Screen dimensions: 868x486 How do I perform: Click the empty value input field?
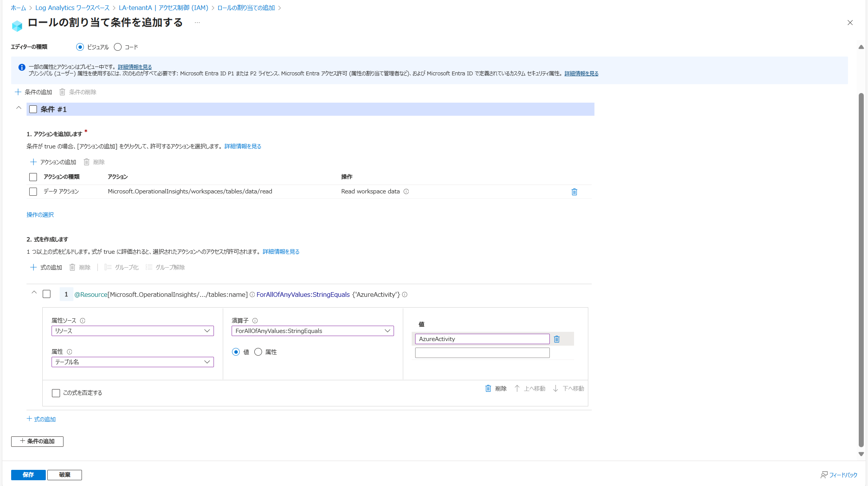pos(482,353)
